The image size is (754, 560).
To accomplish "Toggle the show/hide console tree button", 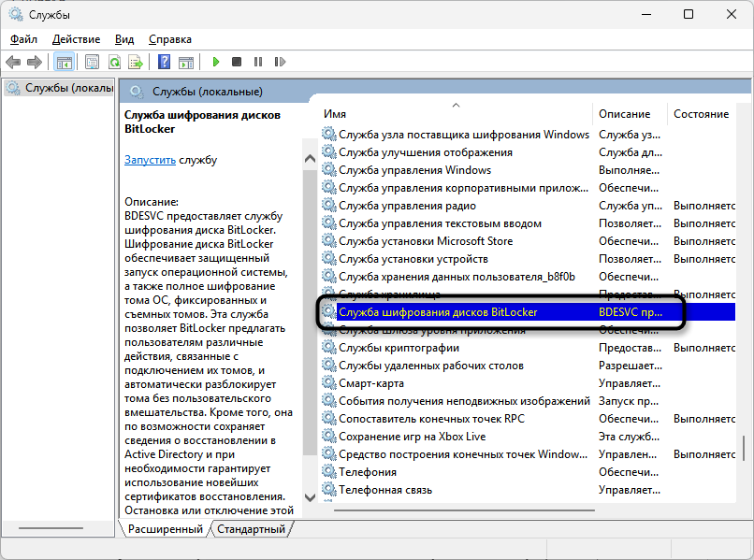I will [x=65, y=62].
